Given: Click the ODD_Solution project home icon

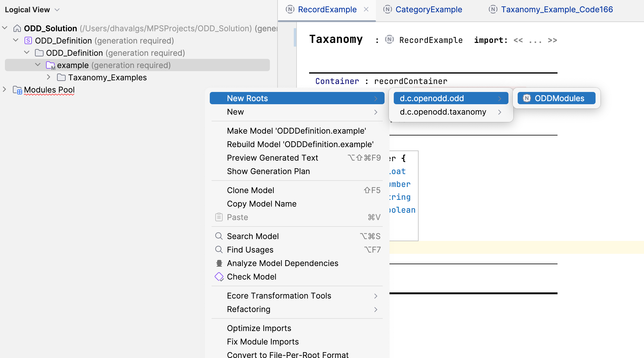Looking at the screenshot, I should pyautogui.click(x=17, y=29).
